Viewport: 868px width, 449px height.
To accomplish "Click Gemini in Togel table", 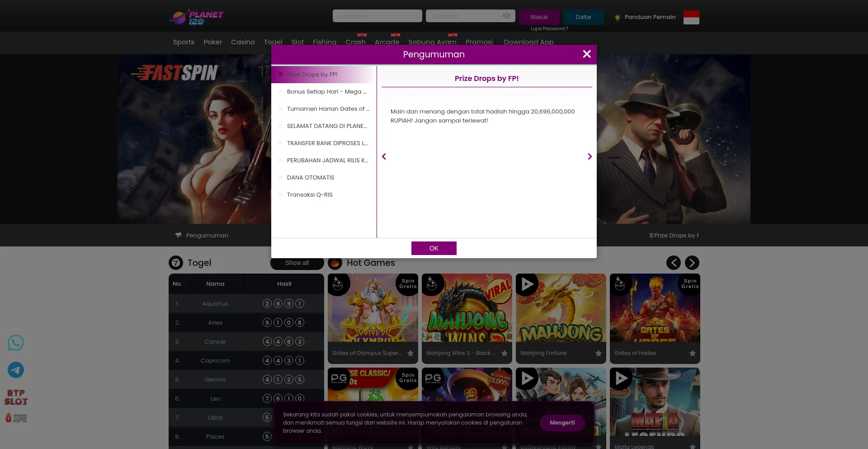I will pyautogui.click(x=215, y=380).
